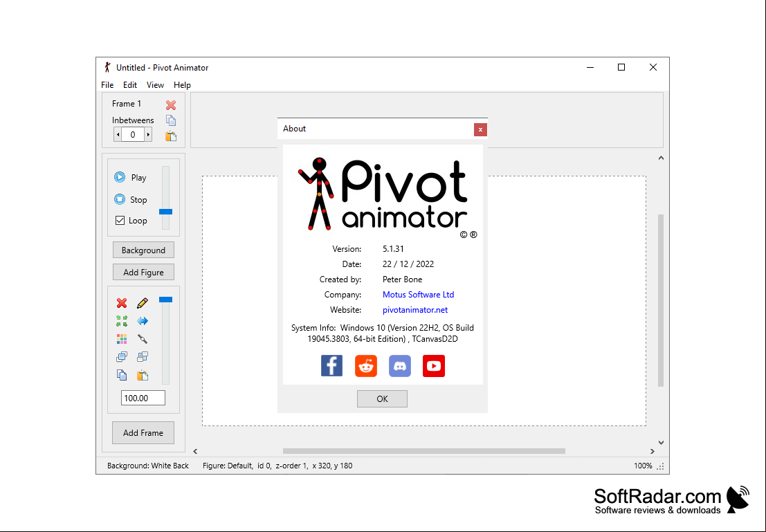Decrease Inbetweens with left arrow

[118, 134]
